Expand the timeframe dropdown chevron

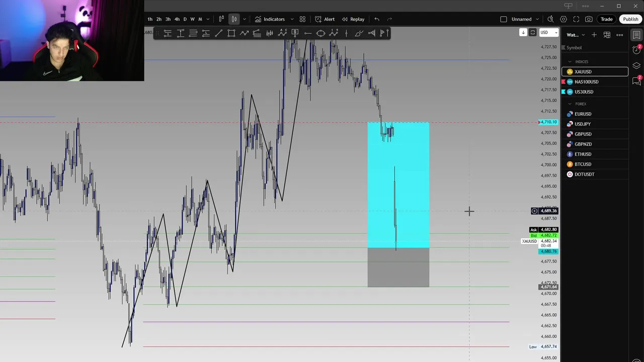(x=208, y=19)
